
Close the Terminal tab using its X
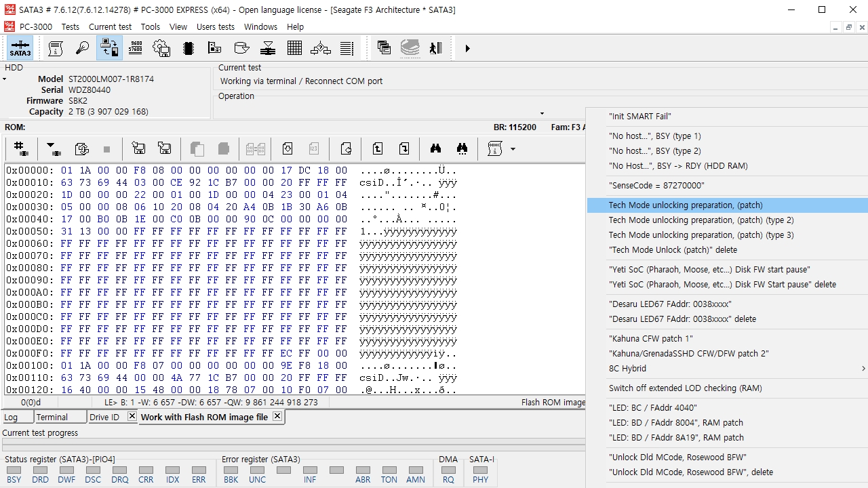point(81,417)
